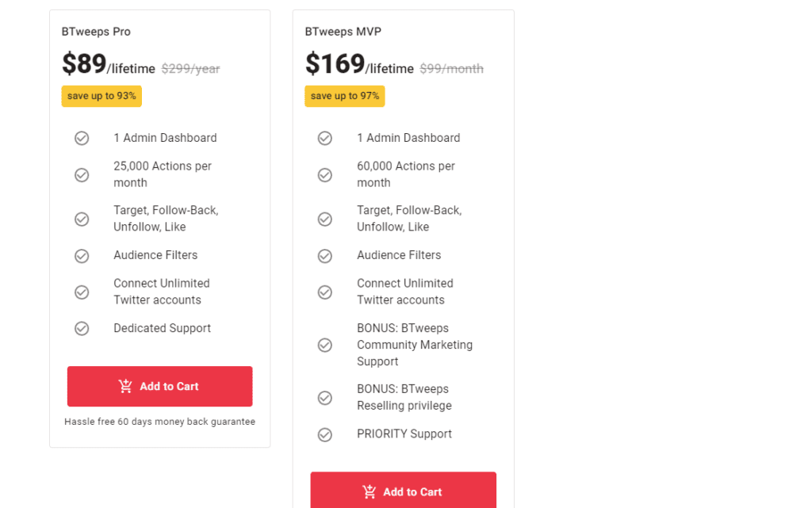Image resolution: width=812 pixels, height=508 pixels.
Task: Click the checkmark beside 1 Admin Dashboard on BTweeps Pro
Action: coord(82,138)
